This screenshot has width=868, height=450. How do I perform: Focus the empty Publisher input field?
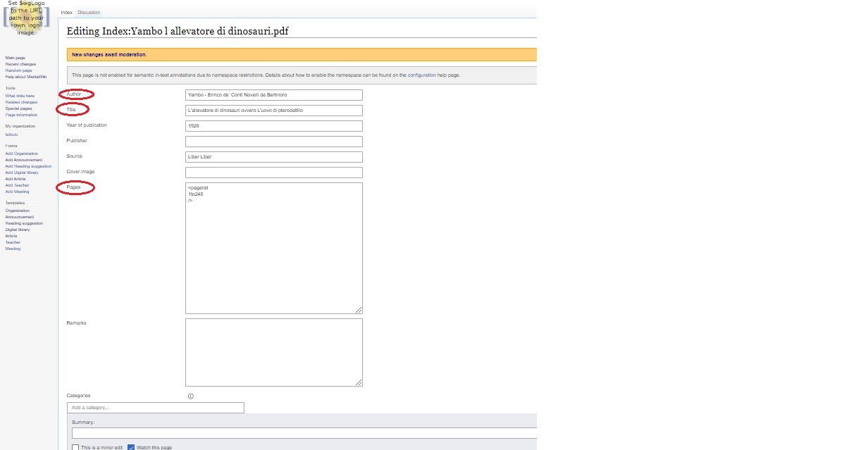tap(273, 142)
